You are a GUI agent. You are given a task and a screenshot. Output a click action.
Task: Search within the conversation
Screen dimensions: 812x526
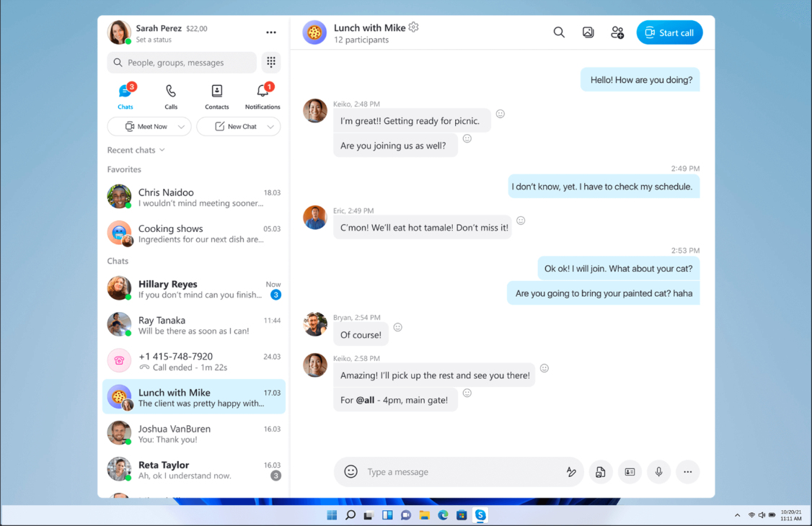(559, 32)
